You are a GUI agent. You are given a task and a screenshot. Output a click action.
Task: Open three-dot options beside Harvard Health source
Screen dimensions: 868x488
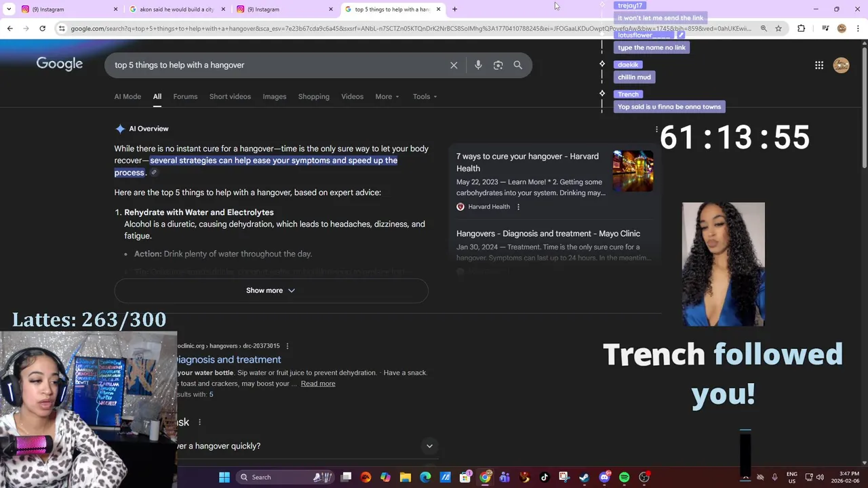coord(518,207)
